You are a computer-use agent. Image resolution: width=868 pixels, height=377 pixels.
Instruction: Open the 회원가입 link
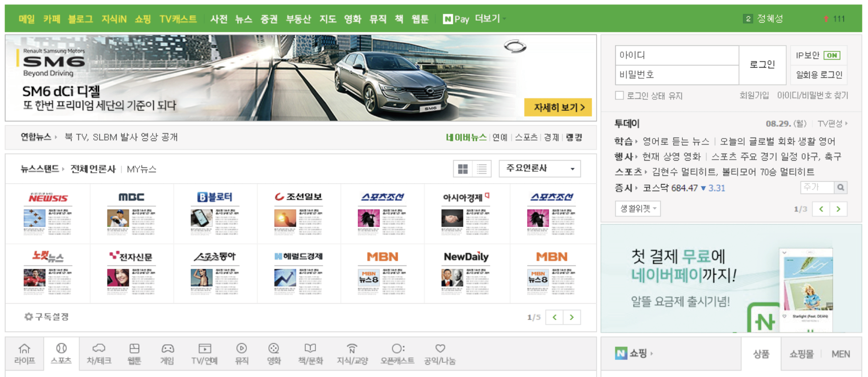754,95
